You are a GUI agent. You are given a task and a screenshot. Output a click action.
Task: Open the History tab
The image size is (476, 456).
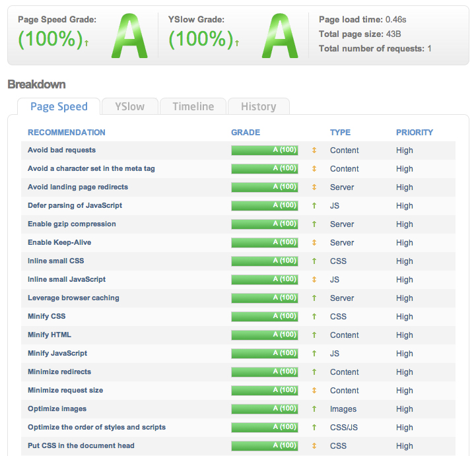(x=258, y=106)
